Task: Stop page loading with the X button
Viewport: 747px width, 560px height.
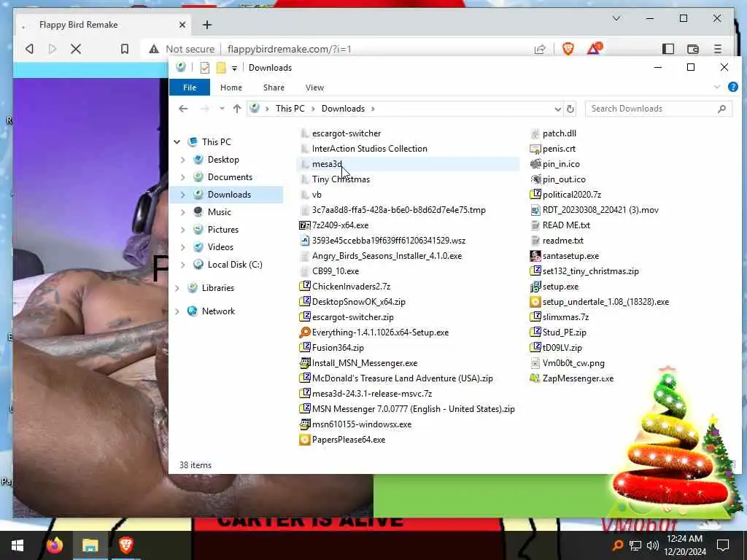Action: click(76, 49)
